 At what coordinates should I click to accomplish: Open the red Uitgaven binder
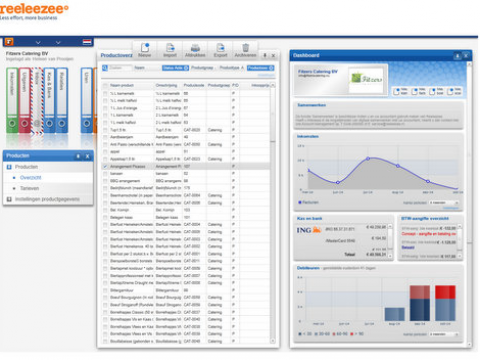click(x=25, y=100)
